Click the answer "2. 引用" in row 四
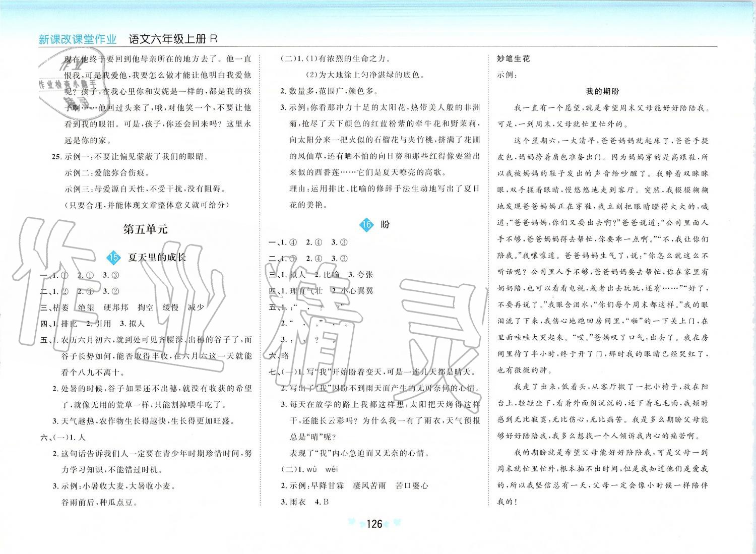 point(98,324)
